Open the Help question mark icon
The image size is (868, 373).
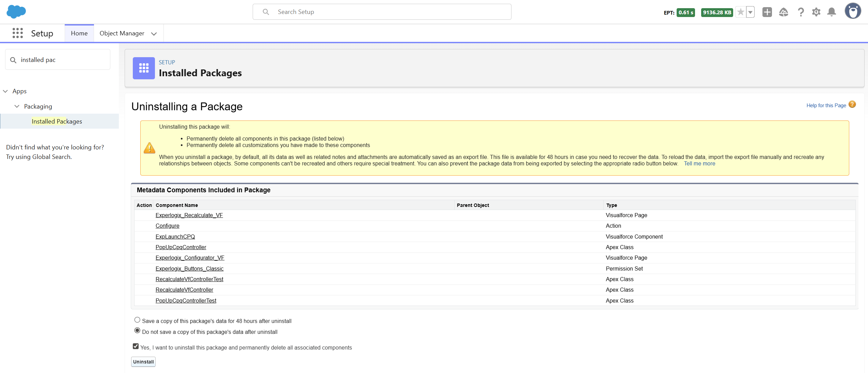click(x=801, y=12)
